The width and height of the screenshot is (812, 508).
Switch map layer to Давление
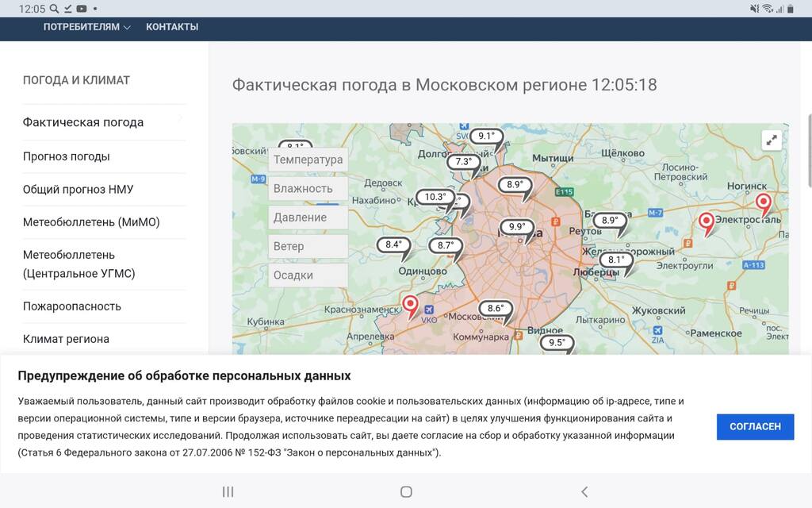point(308,217)
